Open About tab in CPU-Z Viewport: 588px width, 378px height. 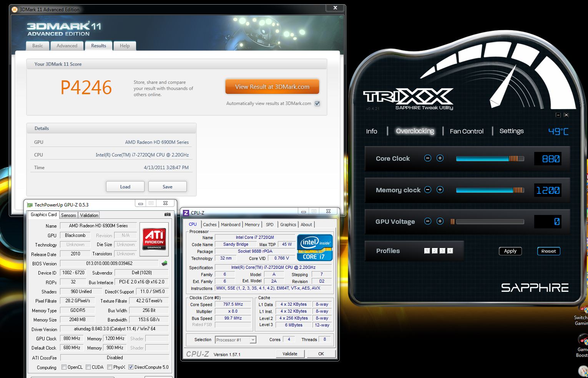[306, 225]
